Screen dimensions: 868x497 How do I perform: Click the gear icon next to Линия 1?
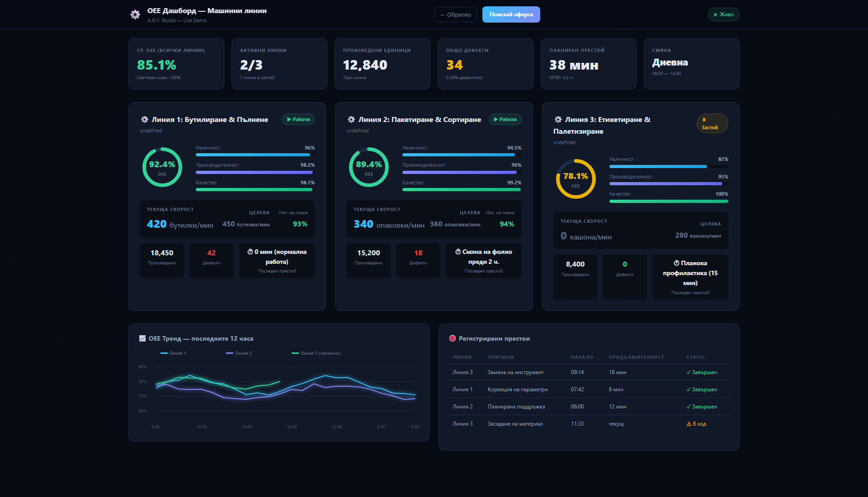[145, 120]
